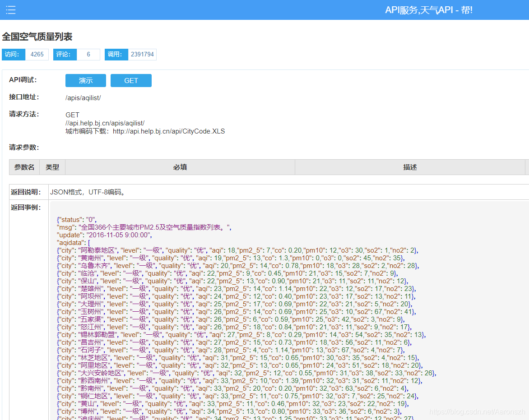Click the 请求方法 label
Viewport: 529px width, 420px height.
24,114
